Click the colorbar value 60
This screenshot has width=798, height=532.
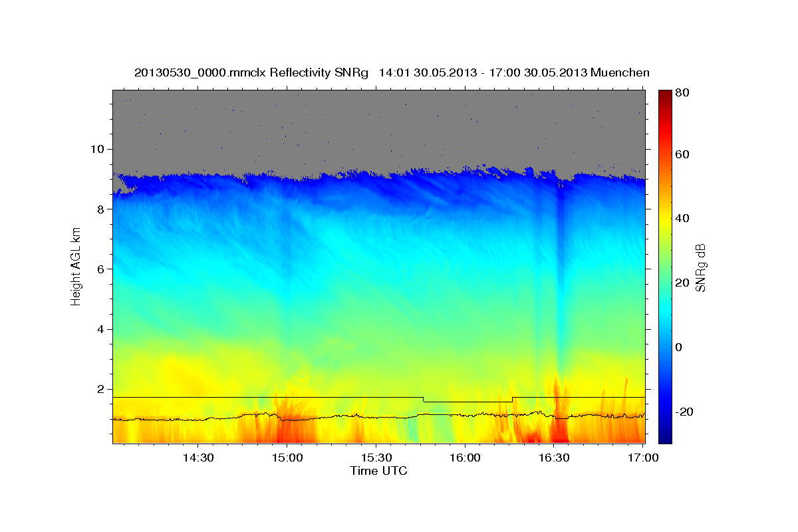(x=683, y=154)
